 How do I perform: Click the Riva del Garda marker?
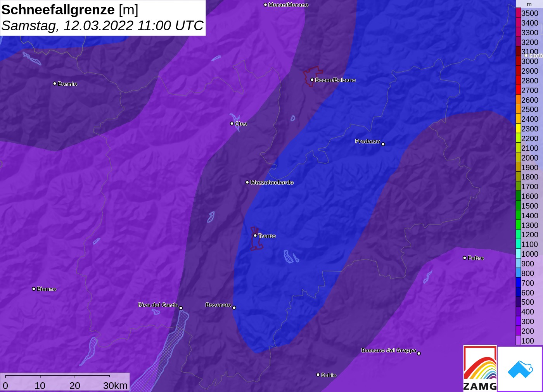(181, 308)
